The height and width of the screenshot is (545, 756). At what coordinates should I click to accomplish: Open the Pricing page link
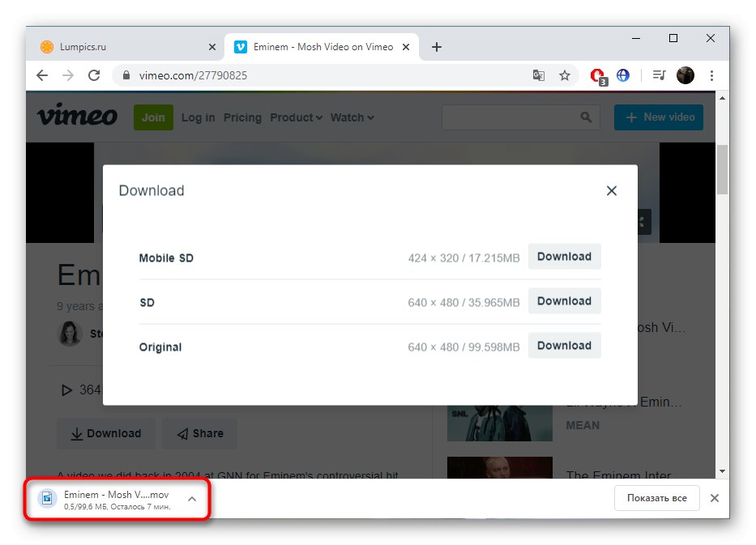tap(242, 117)
